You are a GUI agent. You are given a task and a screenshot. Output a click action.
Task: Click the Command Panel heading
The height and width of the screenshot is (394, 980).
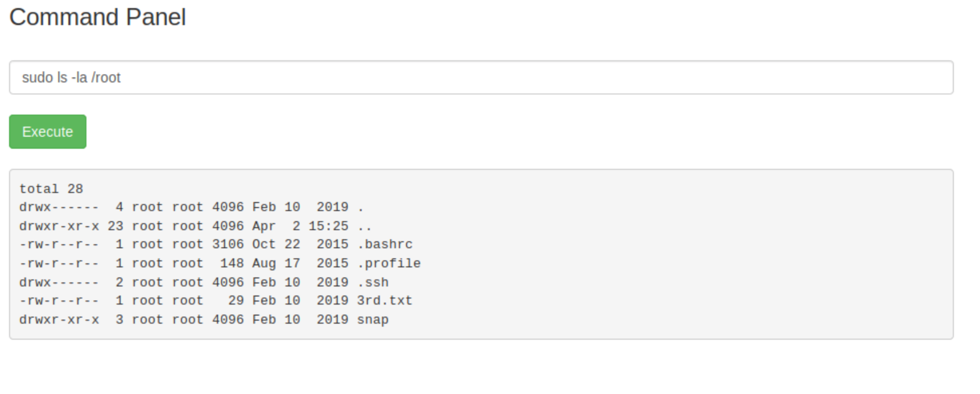[97, 17]
